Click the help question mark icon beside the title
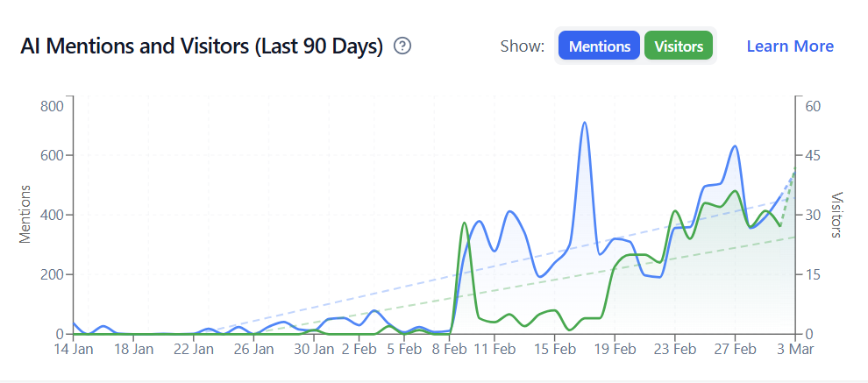868x383 pixels. coord(402,46)
